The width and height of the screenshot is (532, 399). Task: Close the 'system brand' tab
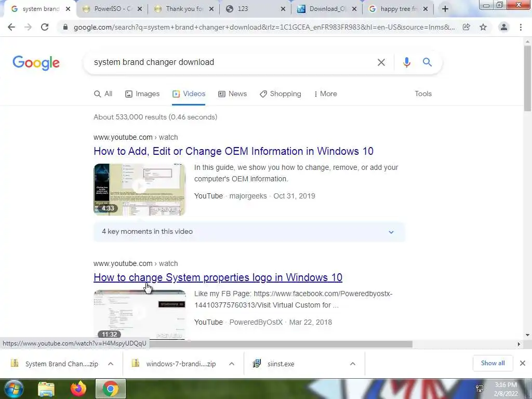[68, 9]
